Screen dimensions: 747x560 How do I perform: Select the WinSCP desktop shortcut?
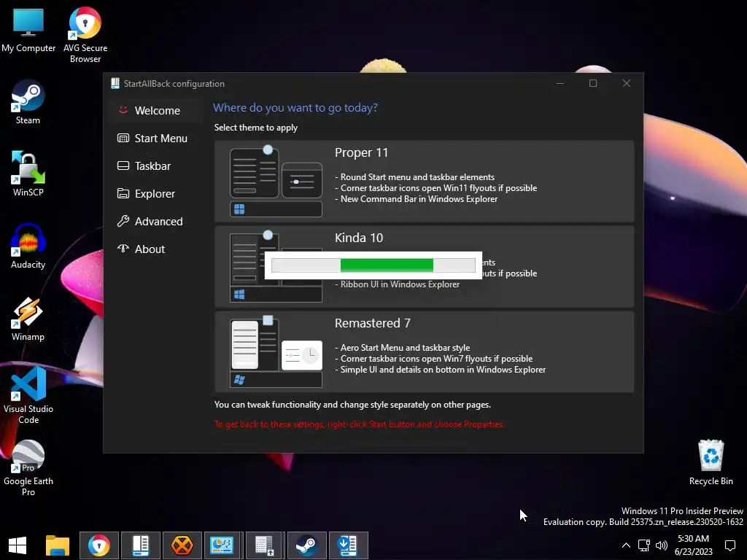click(28, 174)
